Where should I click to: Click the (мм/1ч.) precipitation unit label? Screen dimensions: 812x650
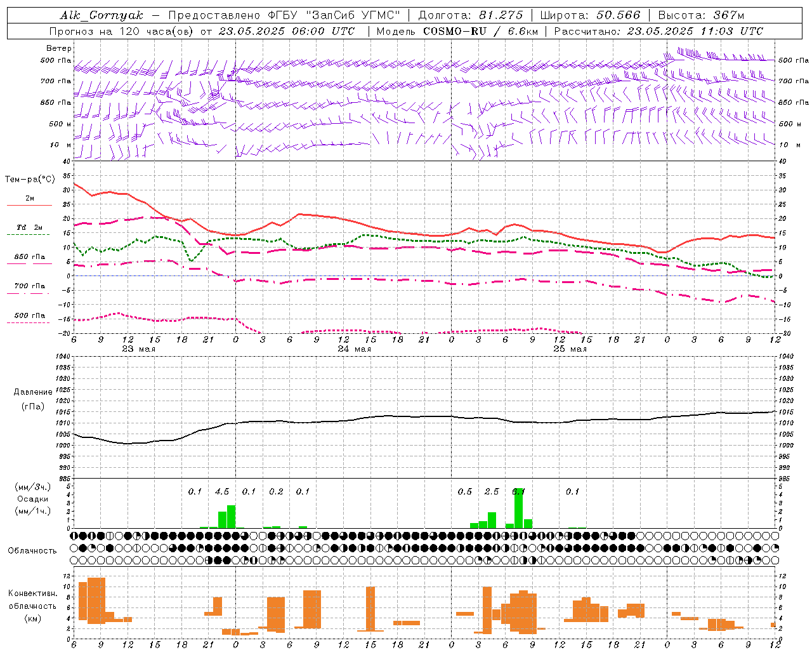pyautogui.click(x=33, y=511)
